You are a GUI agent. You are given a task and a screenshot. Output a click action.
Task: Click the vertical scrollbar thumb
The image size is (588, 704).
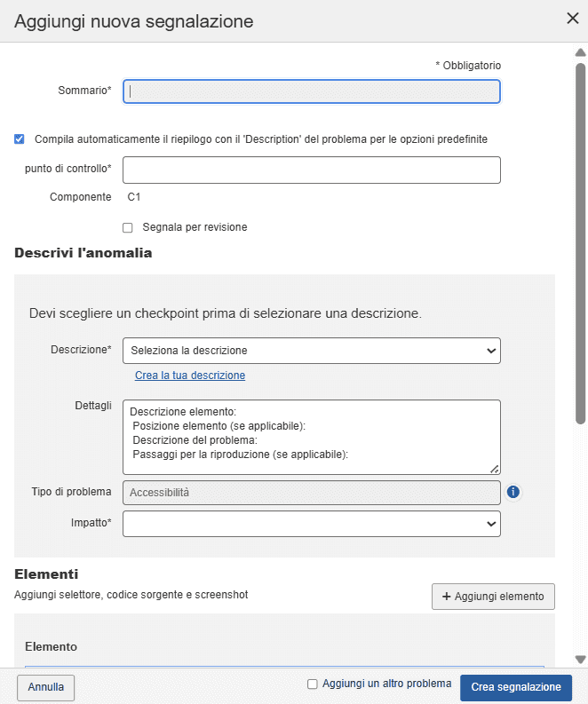[580, 240]
